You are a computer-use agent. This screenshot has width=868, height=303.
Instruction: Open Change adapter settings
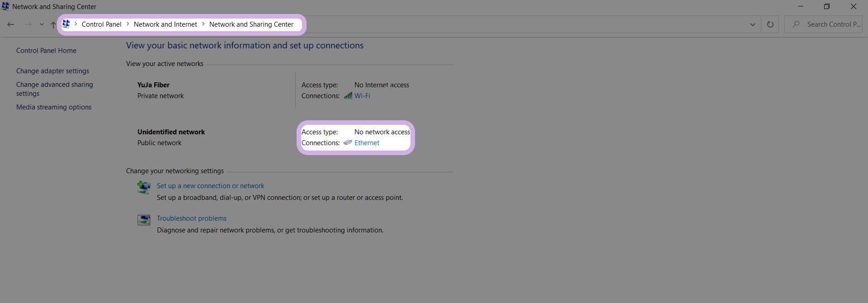[52, 71]
